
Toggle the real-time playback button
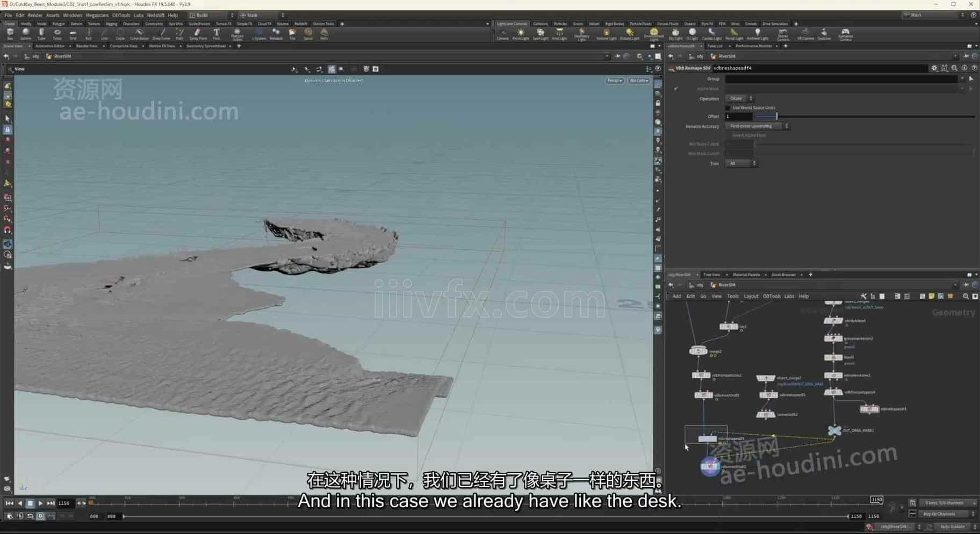coord(40,516)
